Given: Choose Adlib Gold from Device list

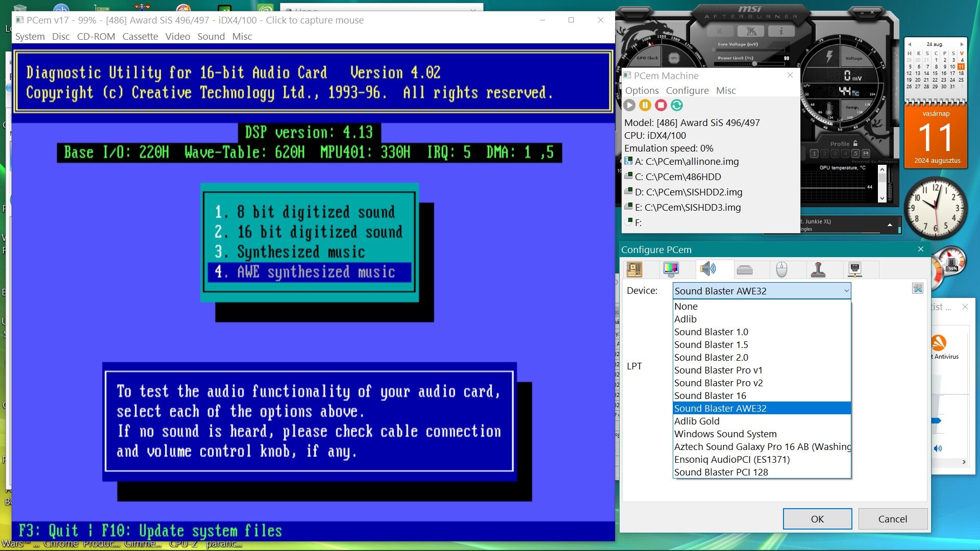Looking at the screenshot, I should point(762,421).
